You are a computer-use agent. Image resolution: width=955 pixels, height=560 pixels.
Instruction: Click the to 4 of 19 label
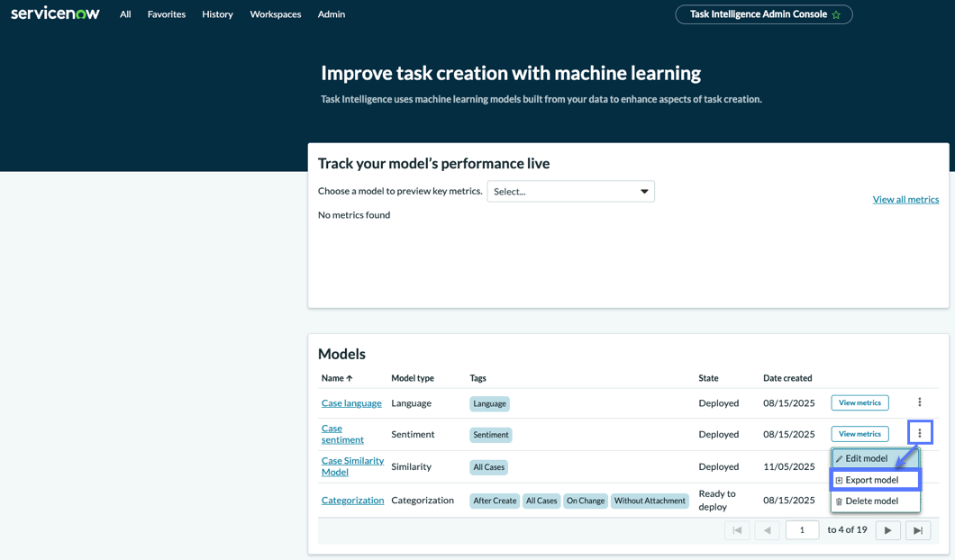click(x=847, y=529)
